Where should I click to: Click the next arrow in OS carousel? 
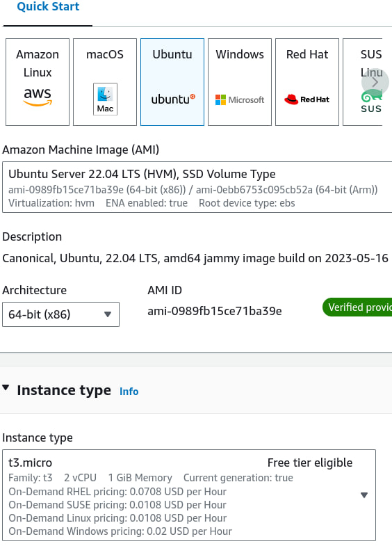tap(375, 83)
